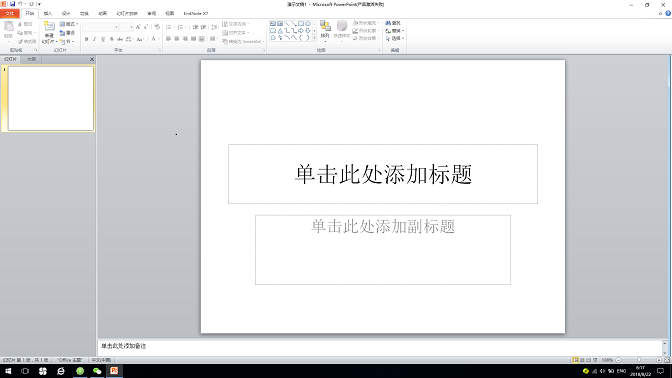The height and width of the screenshot is (378, 672).
Task: Open the Shape Fill (形状填充) color menu
Action: [x=366, y=23]
